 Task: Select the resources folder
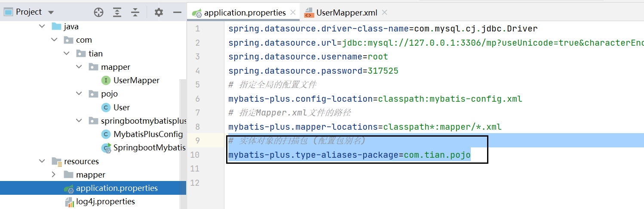point(81,161)
